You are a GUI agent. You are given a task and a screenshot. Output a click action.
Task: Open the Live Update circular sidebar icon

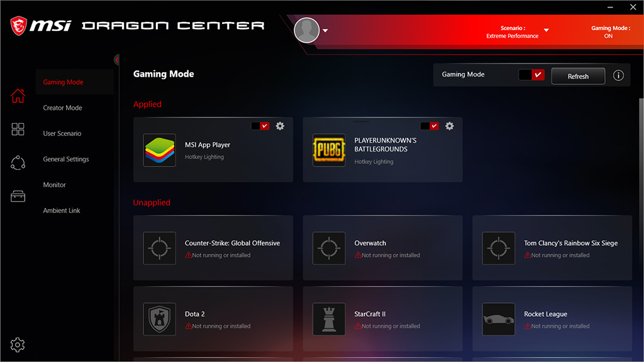click(x=18, y=163)
